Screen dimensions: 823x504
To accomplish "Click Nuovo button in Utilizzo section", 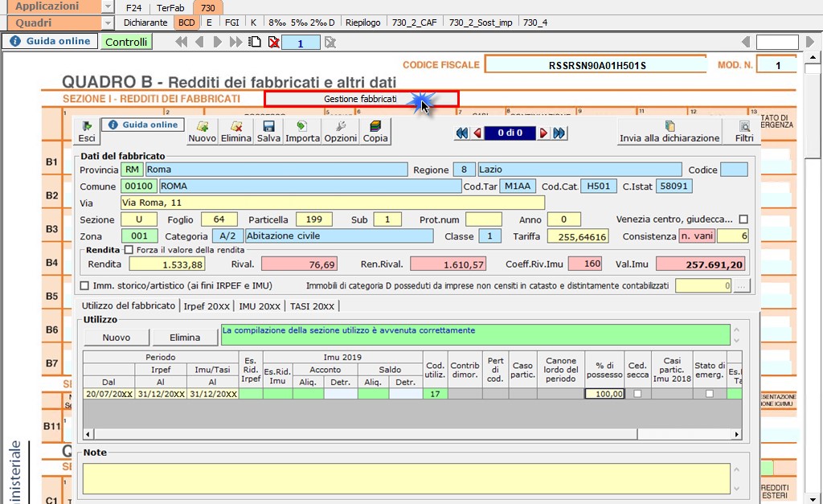I will tap(117, 337).
